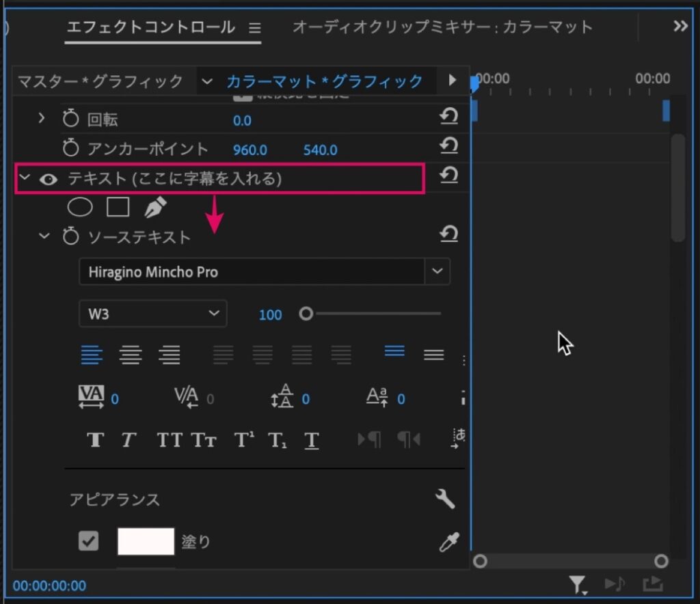Enable small caps style
The image size is (700, 604).
coord(204,440)
